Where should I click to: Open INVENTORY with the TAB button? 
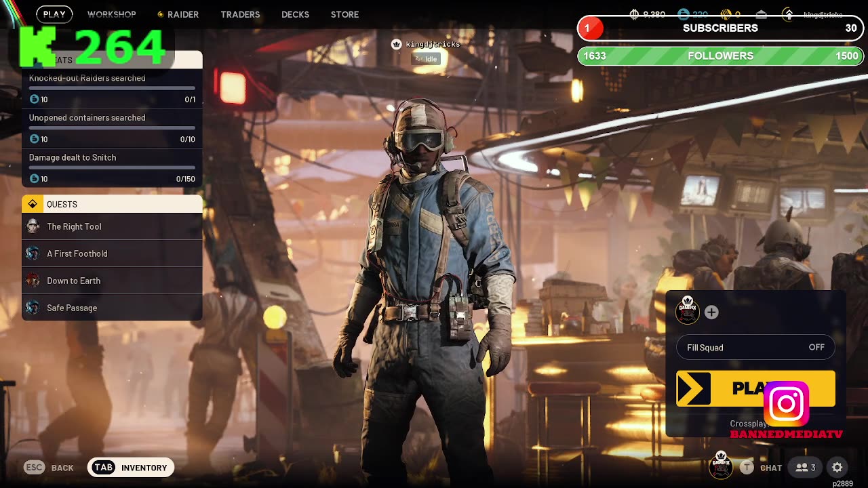pos(131,468)
